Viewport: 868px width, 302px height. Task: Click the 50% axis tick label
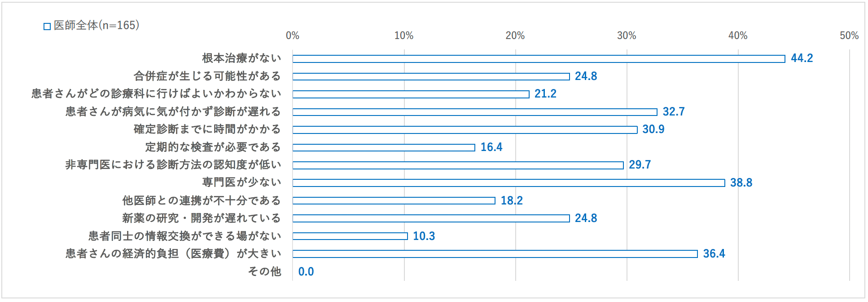point(849,36)
